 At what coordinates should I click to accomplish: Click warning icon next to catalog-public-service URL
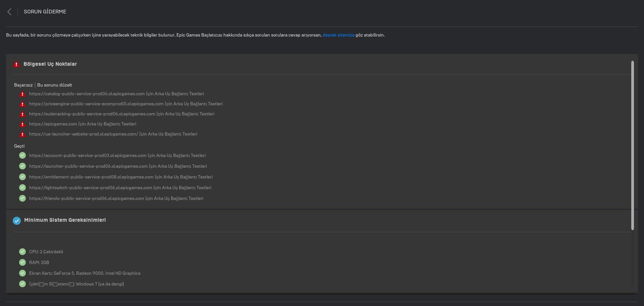(22, 94)
